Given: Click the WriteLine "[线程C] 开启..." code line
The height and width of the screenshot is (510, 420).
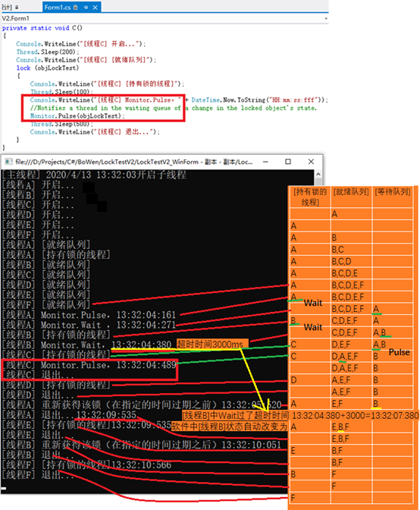Looking at the screenshot, I should [81, 44].
